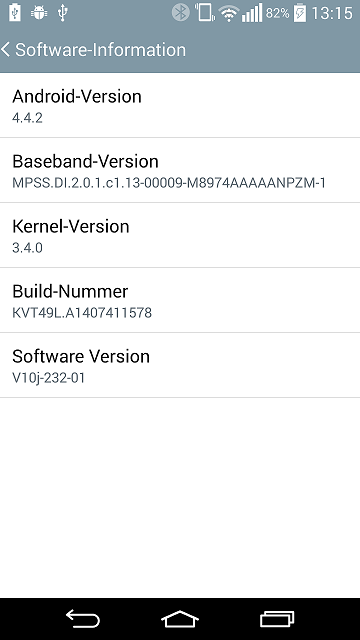This screenshot has width=360, height=640.
Task: Tap the Kernel-Version entry
Action: point(180,235)
